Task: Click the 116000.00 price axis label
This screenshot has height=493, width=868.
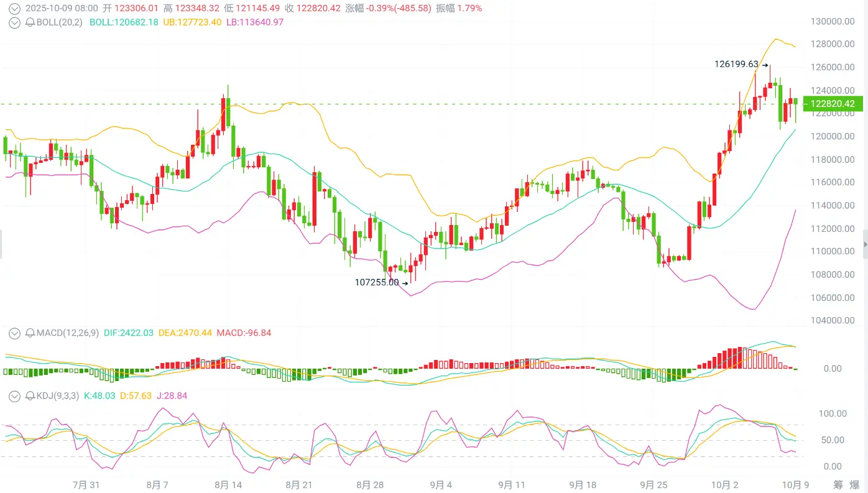Action: click(x=833, y=182)
